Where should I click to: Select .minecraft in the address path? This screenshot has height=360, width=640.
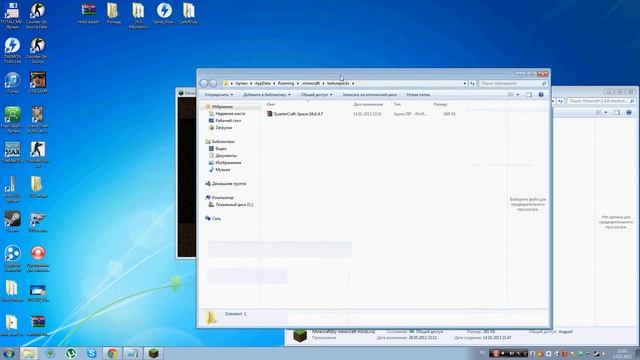point(311,83)
